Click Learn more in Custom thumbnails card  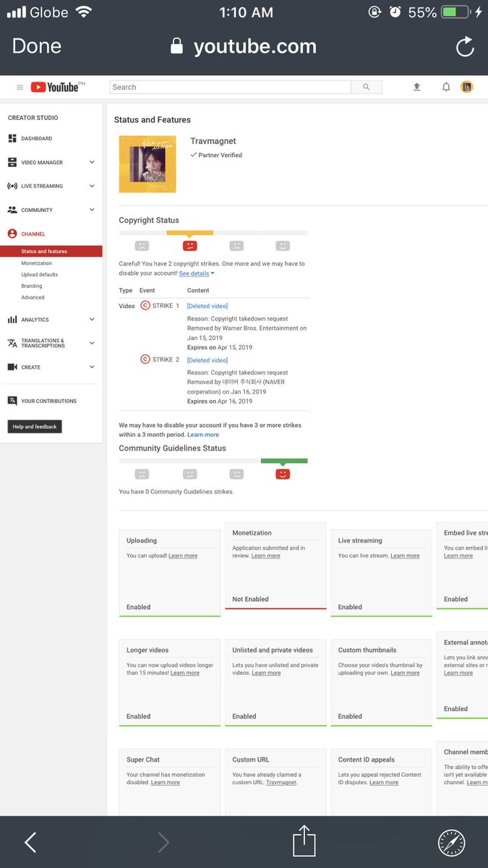(405, 673)
